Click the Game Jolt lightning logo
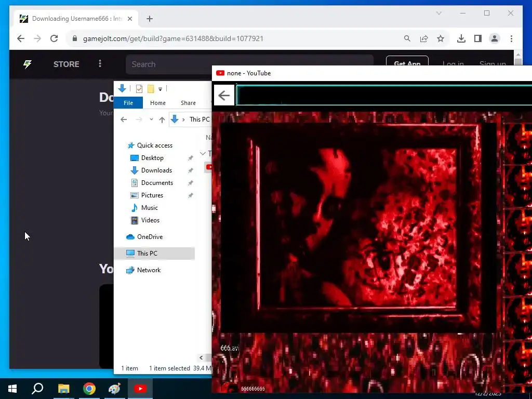Screen dimensions: 532x399 pos(27,64)
